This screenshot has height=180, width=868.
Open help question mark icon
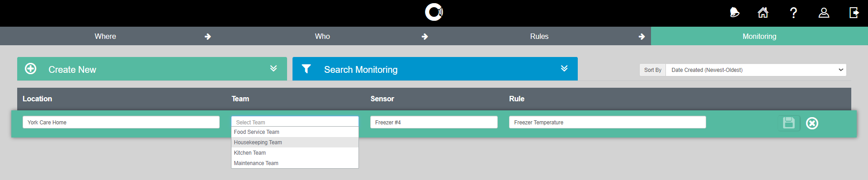coord(793,13)
